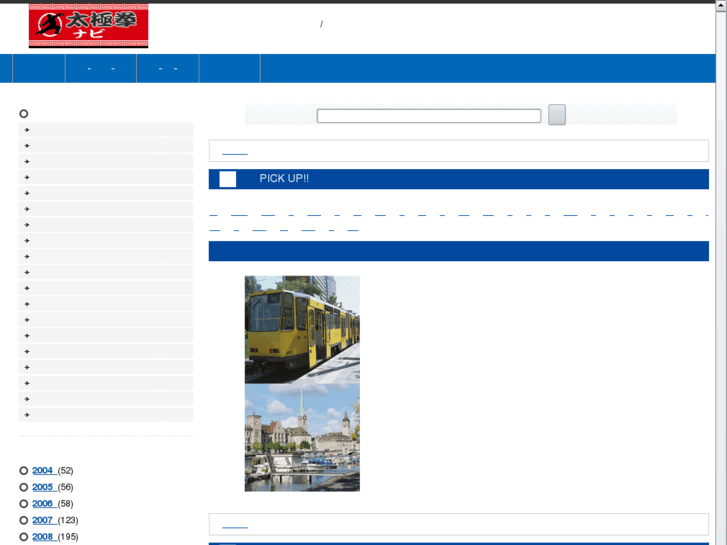Open the 2004 archive link
727x545 pixels.
coord(44,470)
